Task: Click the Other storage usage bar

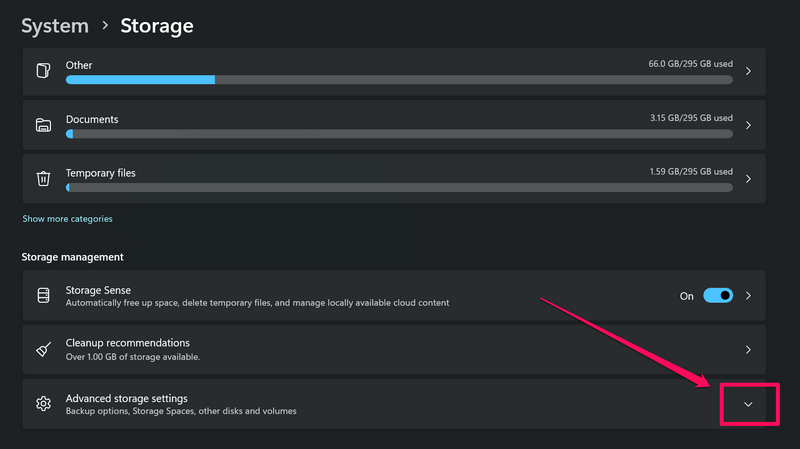Action: click(x=398, y=79)
